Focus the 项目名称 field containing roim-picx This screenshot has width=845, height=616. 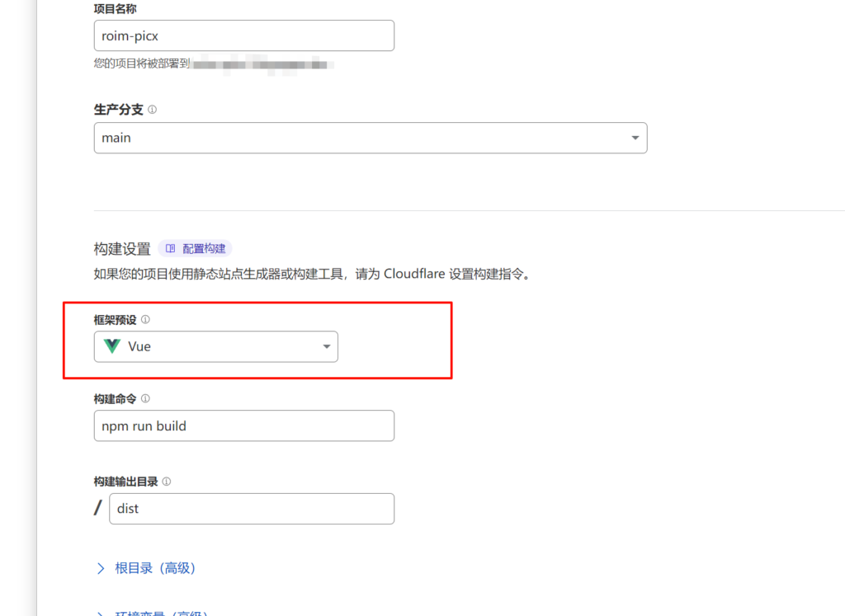[x=243, y=35]
